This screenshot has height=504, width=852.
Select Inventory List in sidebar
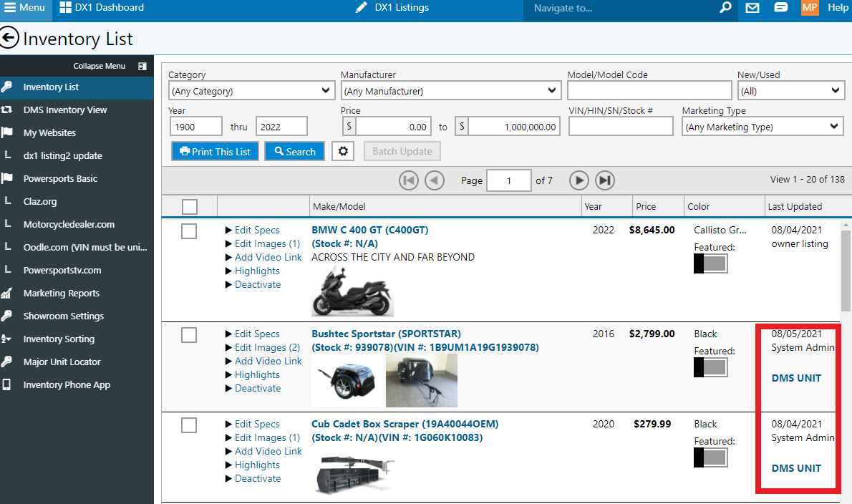click(x=77, y=87)
